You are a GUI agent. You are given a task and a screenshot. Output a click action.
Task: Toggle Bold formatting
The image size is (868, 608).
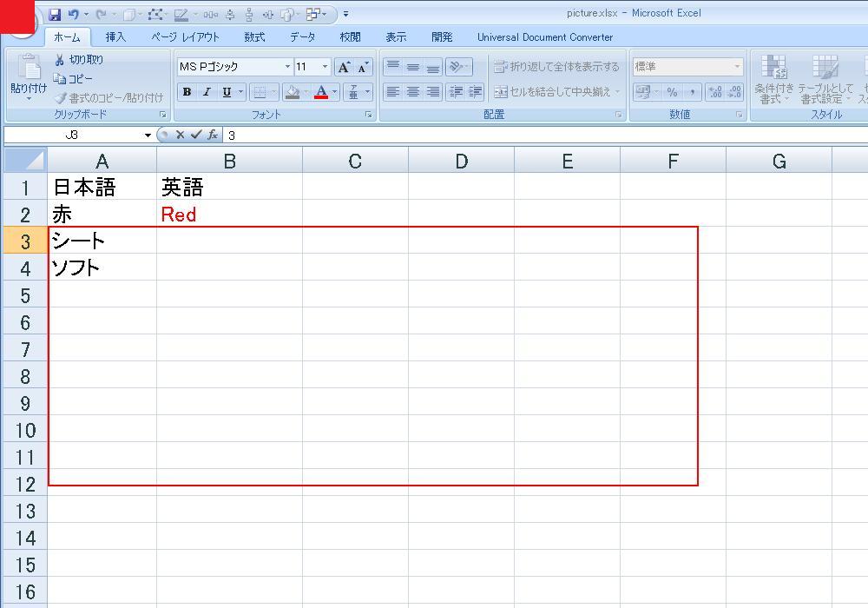point(187,92)
